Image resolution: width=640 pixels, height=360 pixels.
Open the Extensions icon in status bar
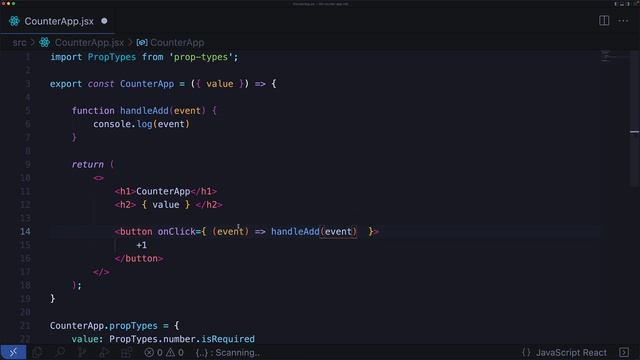127,352
